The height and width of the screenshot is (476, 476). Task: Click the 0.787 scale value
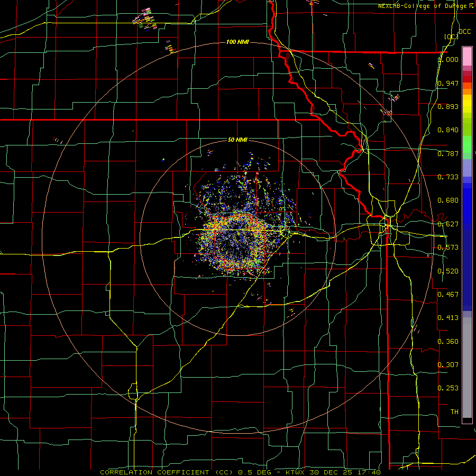pyautogui.click(x=448, y=153)
